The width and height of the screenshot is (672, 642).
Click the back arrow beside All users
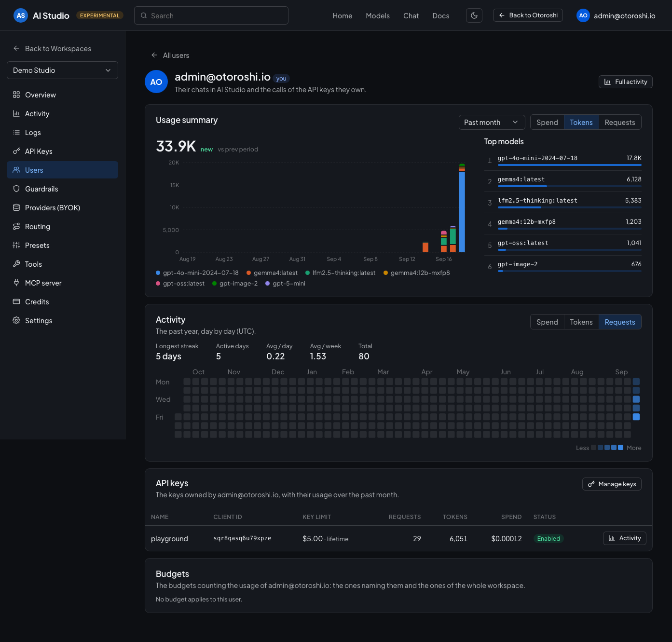pos(154,55)
